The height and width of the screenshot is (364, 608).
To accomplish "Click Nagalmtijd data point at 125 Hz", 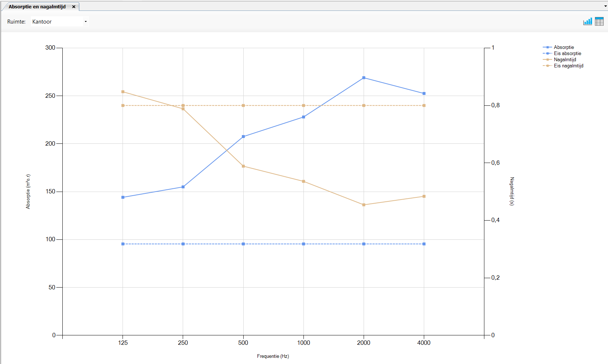I will pos(123,92).
